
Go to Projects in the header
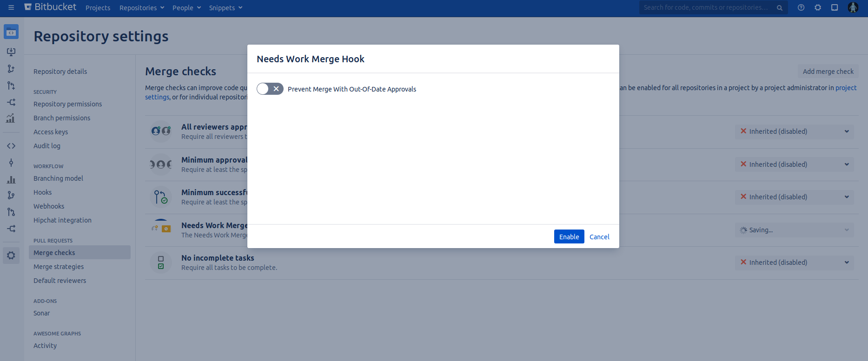click(98, 8)
